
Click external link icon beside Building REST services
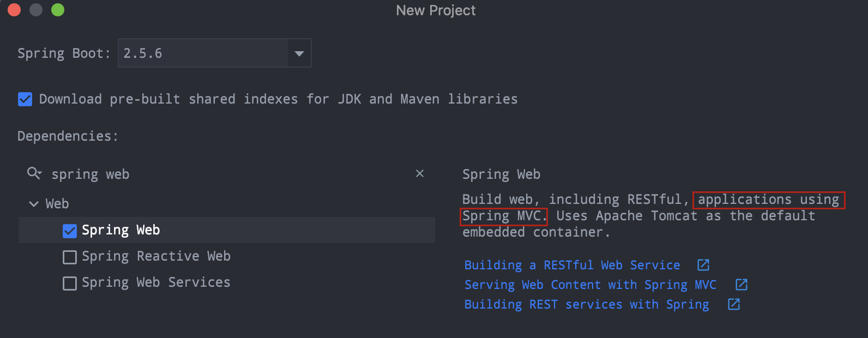point(733,304)
